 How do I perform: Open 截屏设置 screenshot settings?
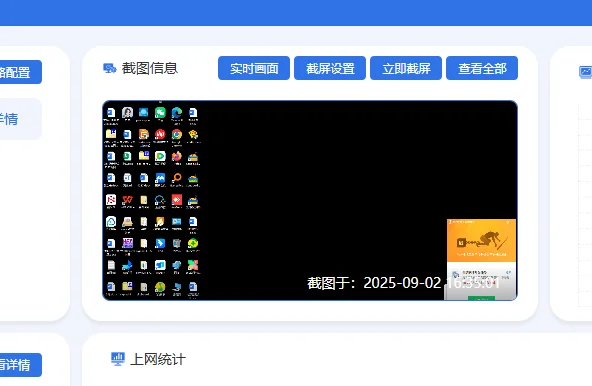(330, 68)
